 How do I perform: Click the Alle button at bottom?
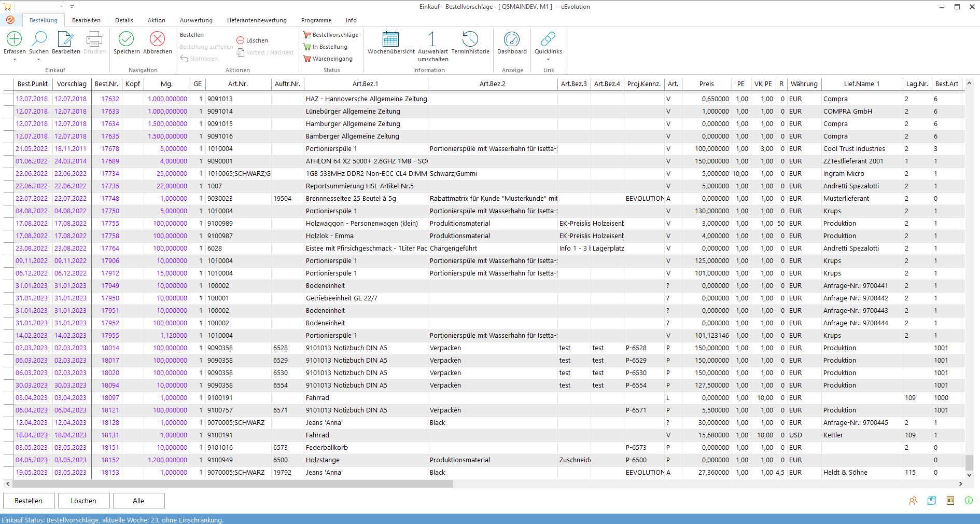click(x=138, y=501)
